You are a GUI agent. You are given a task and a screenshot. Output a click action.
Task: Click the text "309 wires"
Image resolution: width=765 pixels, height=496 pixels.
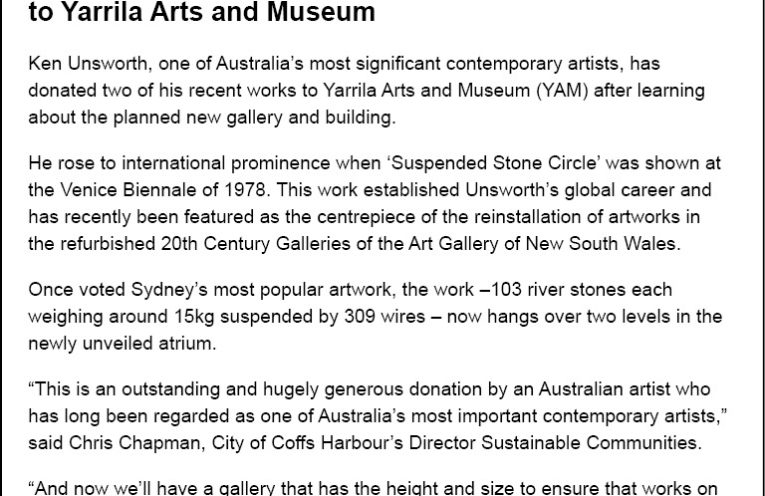pos(409,316)
